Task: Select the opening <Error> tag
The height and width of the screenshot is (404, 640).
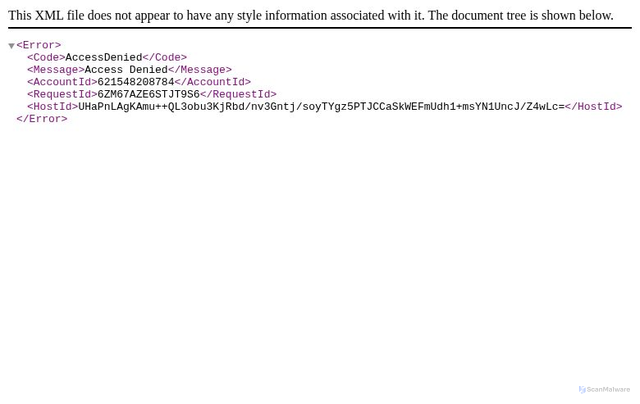Action: (x=39, y=45)
